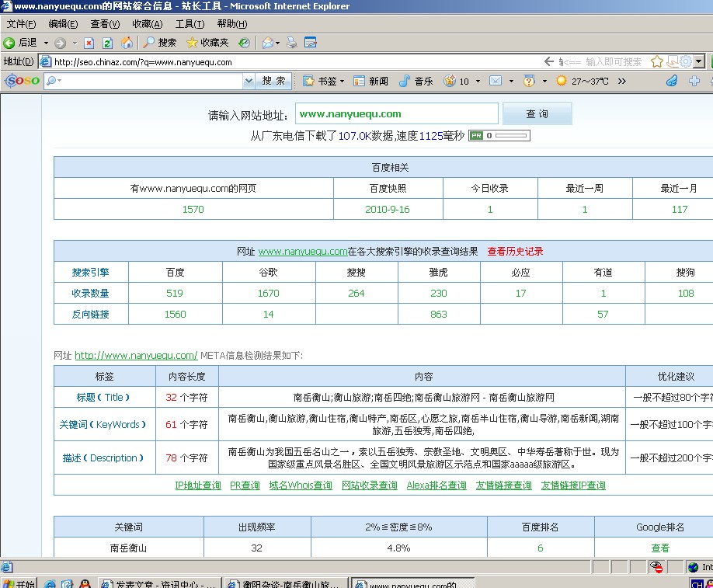Click the 新闻 news toolbar item
Image resolution: width=713 pixels, height=588 pixels.
point(370,81)
